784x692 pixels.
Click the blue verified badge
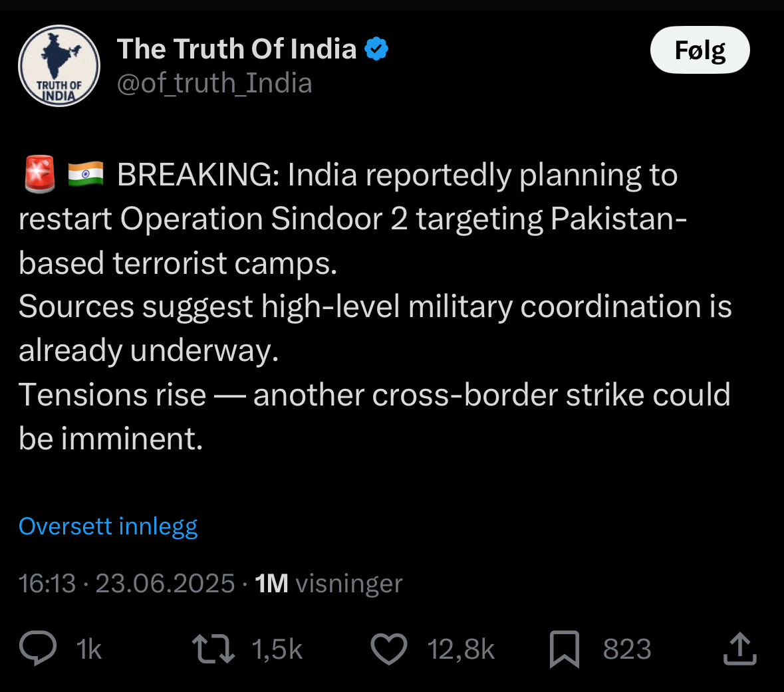[x=376, y=49]
